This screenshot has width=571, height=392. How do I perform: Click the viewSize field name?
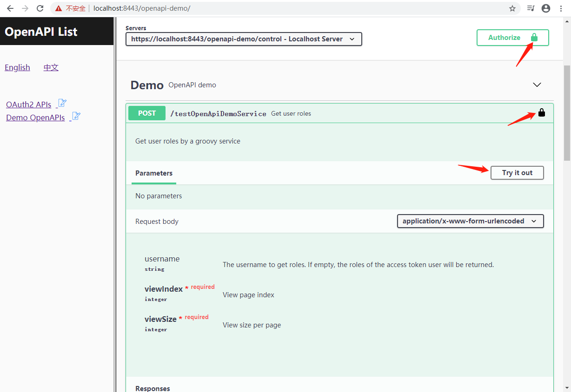(x=160, y=319)
